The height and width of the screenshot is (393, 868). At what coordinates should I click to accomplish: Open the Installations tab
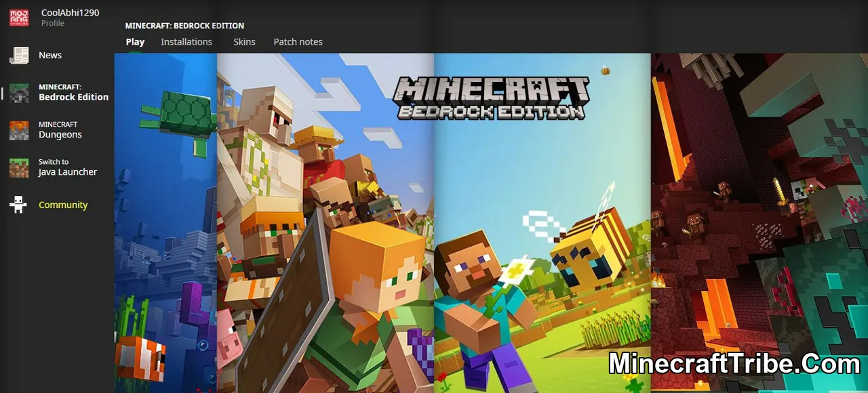[186, 42]
